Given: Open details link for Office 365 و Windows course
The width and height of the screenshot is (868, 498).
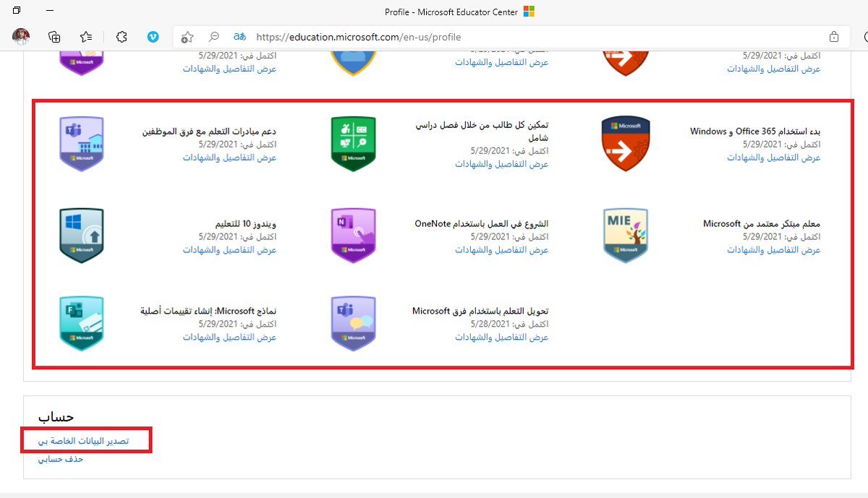Looking at the screenshot, I should tap(774, 158).
